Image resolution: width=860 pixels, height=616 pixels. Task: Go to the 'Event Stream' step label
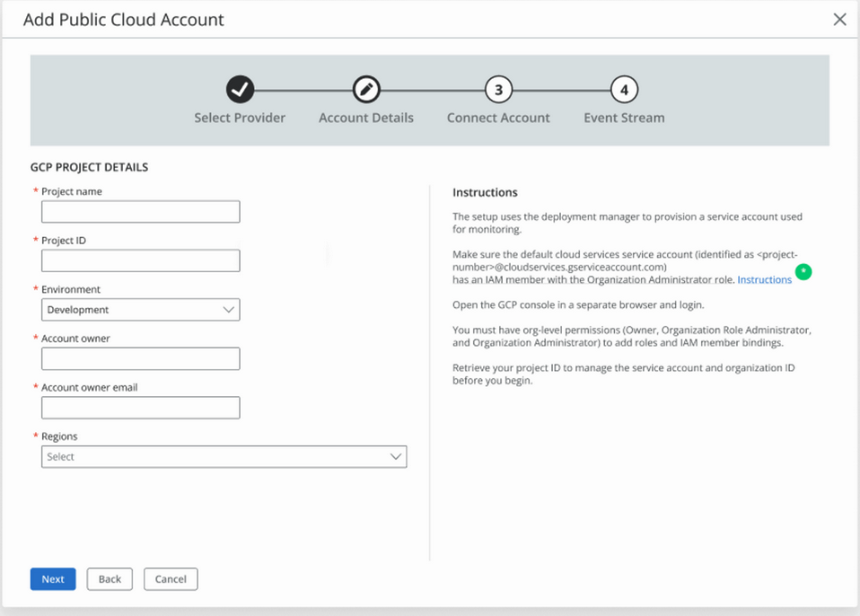pos(624,118)
